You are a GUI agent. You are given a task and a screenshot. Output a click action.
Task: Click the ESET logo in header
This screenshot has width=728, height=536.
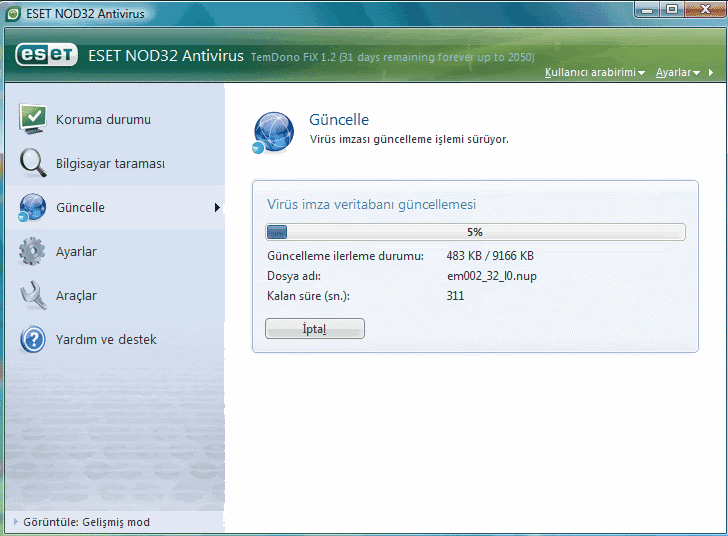tap(46, 55)
